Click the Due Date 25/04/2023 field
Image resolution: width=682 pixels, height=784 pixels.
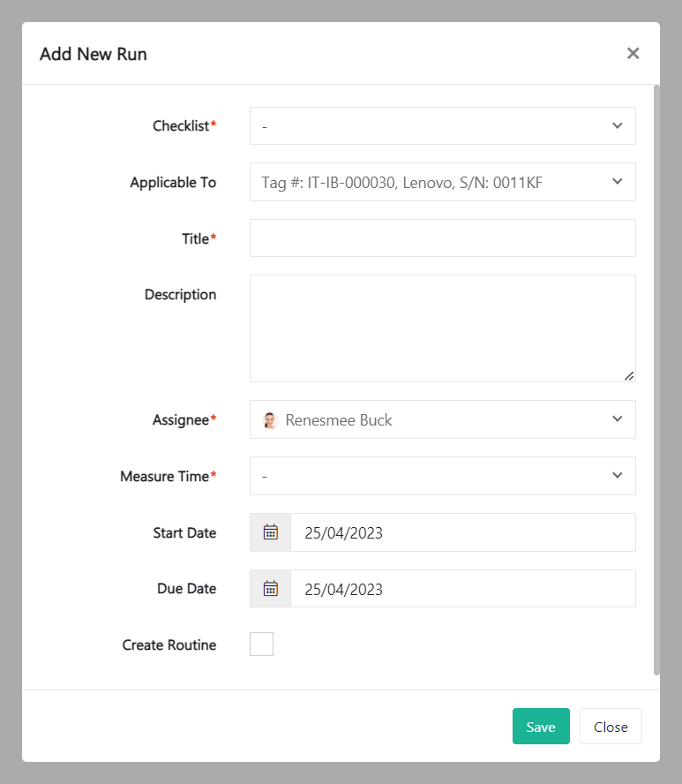462,589
